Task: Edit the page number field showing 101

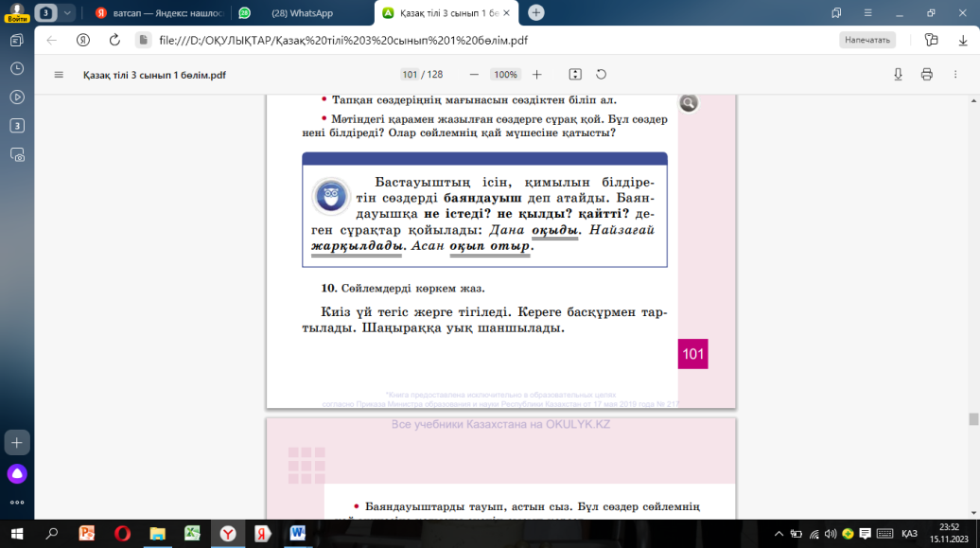Action: (x=410, y=75)
